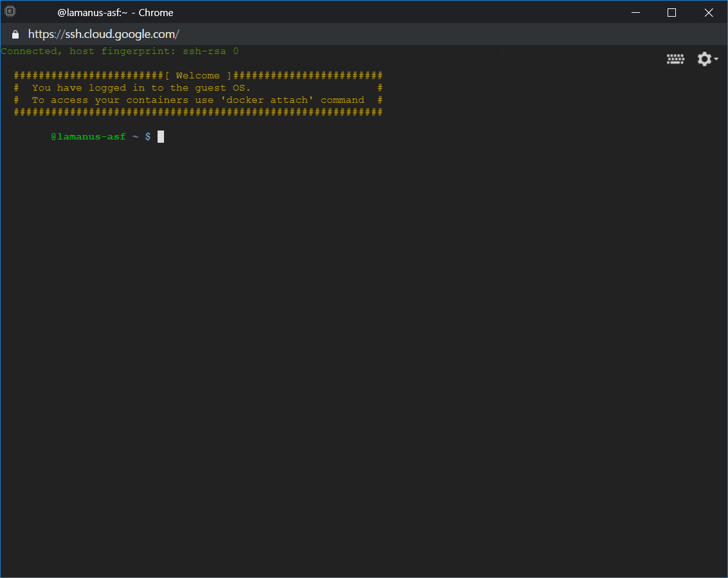The height and width of the screenshot is (578, 728).
Task: Click the 'ssh-rsa' fingerprint text
Action: (205, 51)
